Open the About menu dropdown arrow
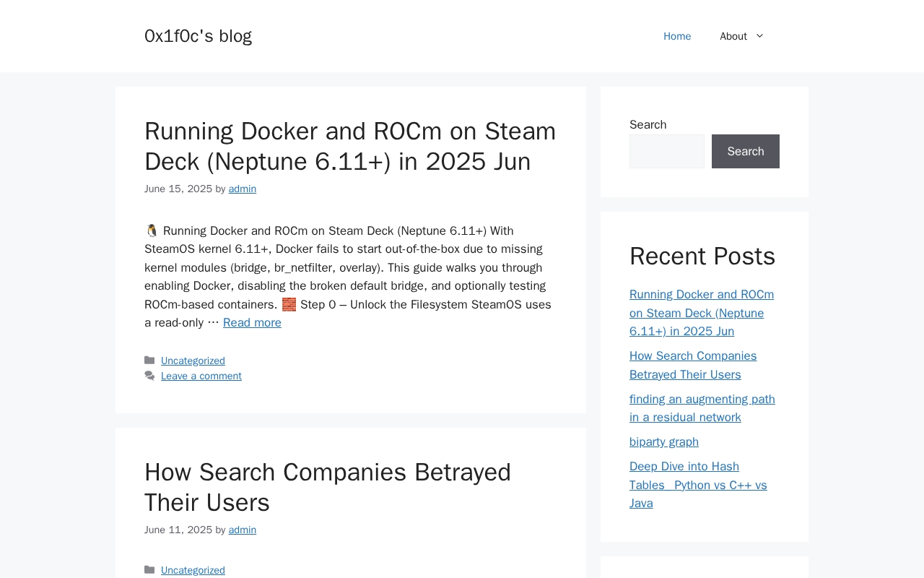The width and height of the screenshot is (924, 578). click(x=759, y=36)
